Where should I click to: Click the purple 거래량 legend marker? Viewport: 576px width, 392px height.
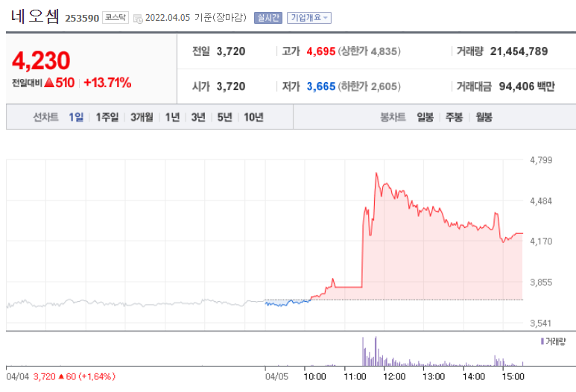point(542,341)
